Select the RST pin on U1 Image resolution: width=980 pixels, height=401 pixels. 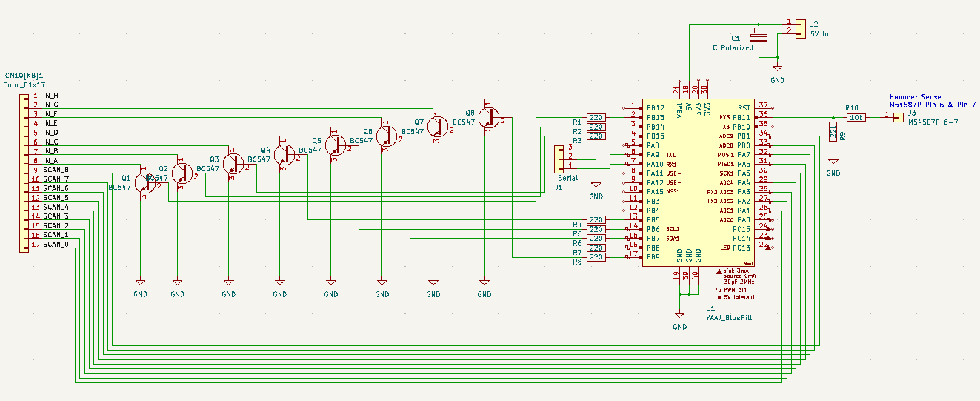click(x=744, y=108)
